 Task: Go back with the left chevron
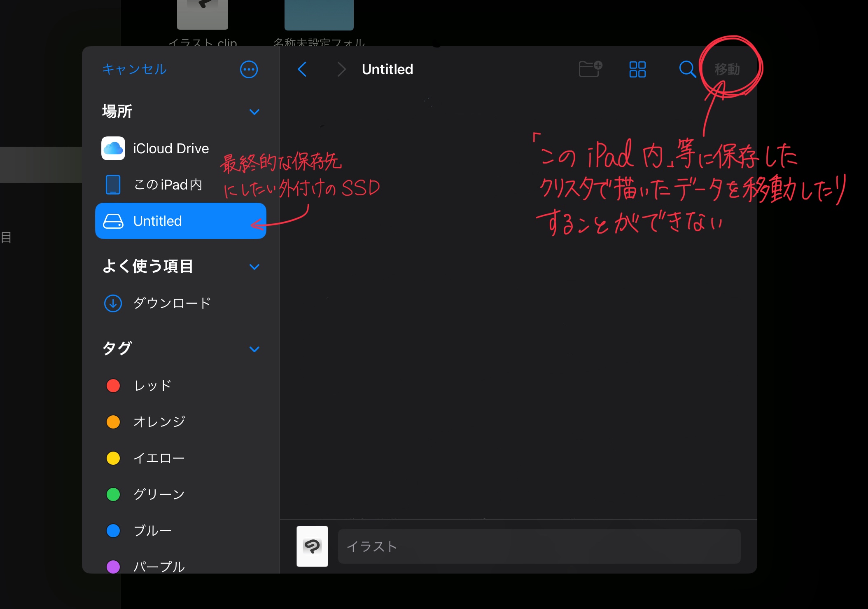point(302,69)
